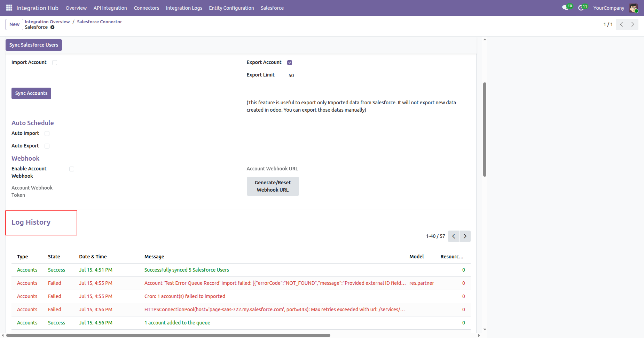Click the 1-40 / 57 pager text
Screen dimensions: 644x338
tap(435, 236)
